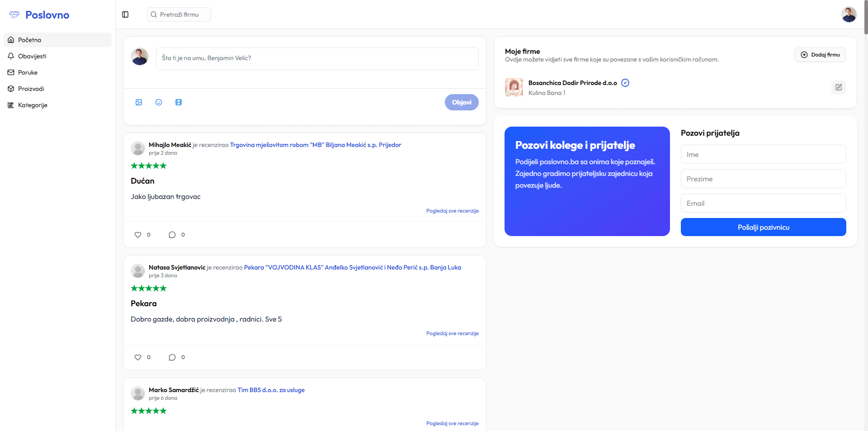Edit Bosanchica Dodir Prirode company
This screenshot has height=431, width=868.
pyautogui.click(x=839, y=87)
